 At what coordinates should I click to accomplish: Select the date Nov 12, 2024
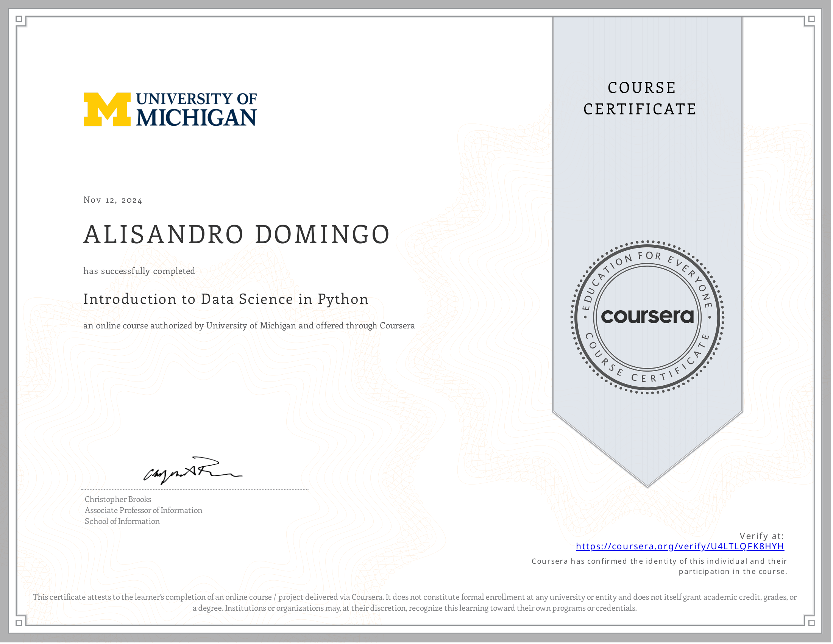[112, 200]
